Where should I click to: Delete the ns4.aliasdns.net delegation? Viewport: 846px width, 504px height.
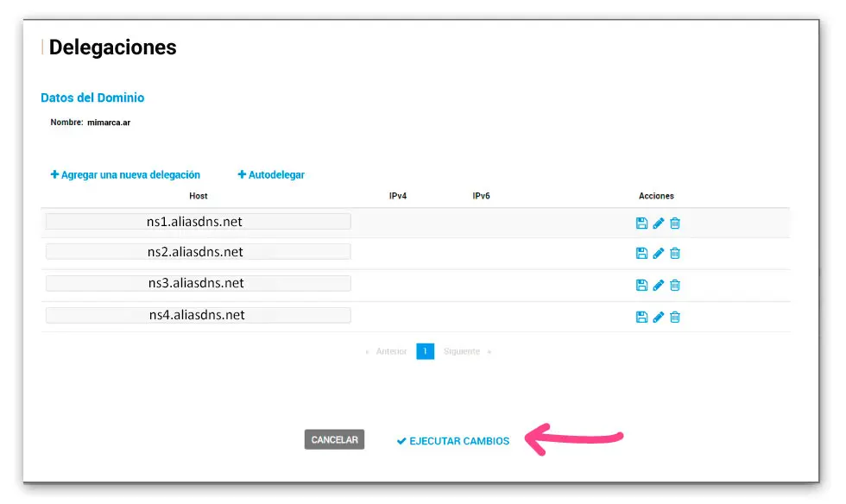pyautogui.click(x=674, y=317)
